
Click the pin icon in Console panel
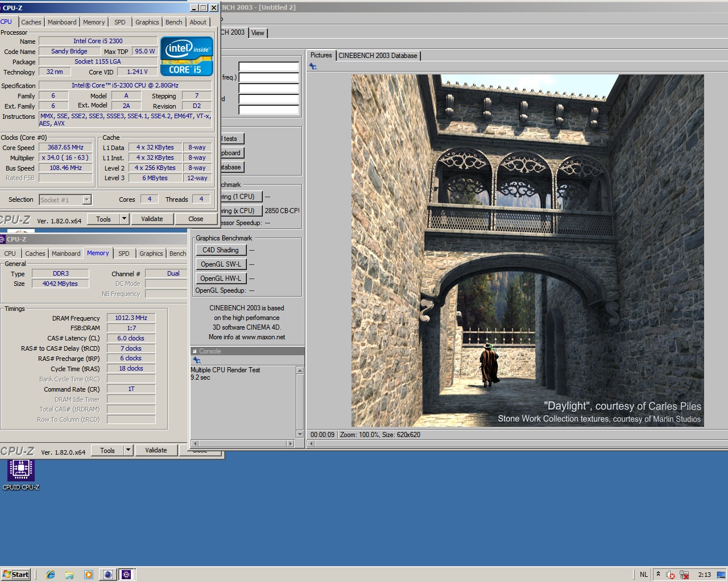point(197,360)
